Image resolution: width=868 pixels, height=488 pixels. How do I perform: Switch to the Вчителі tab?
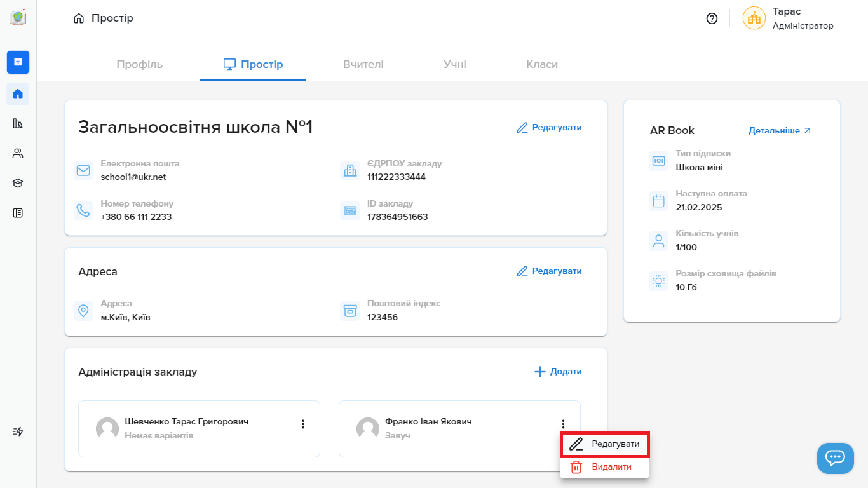click(363, 64)
